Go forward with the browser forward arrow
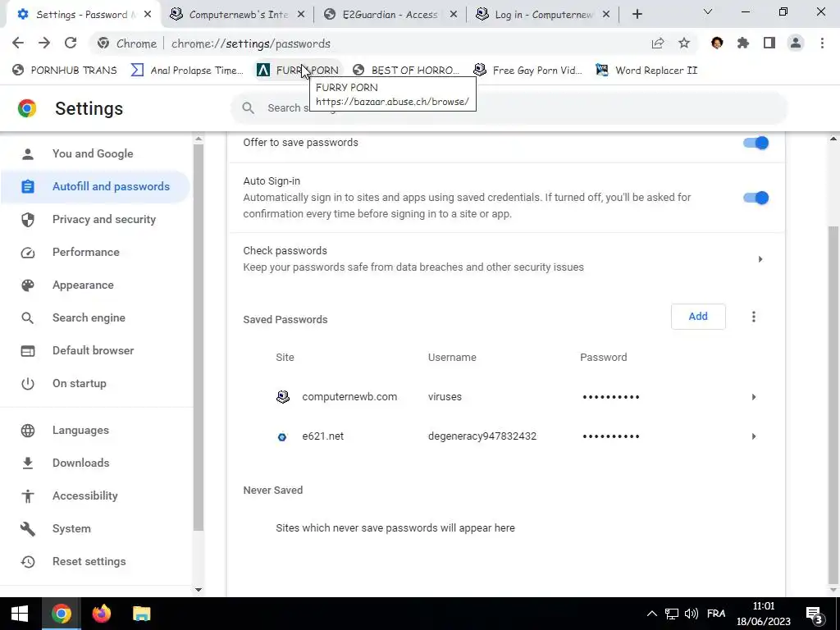 click(x=44, y=43)
